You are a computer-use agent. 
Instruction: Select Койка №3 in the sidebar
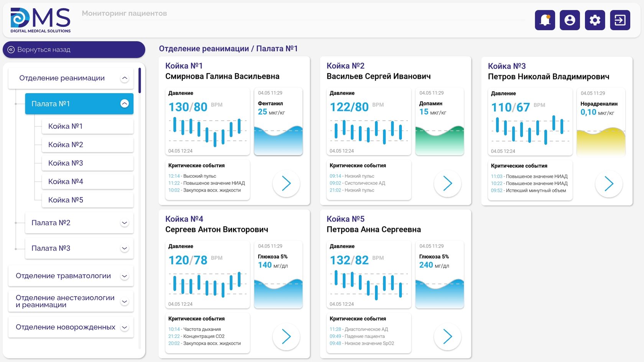87,163
